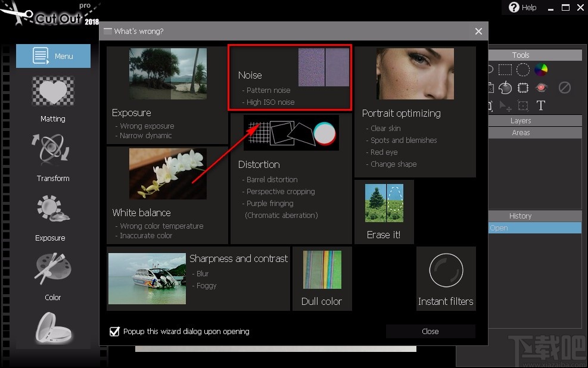Open the Erase it! tree tile
The height and width of the screenshot is (368, 588).
pos(384,212)
